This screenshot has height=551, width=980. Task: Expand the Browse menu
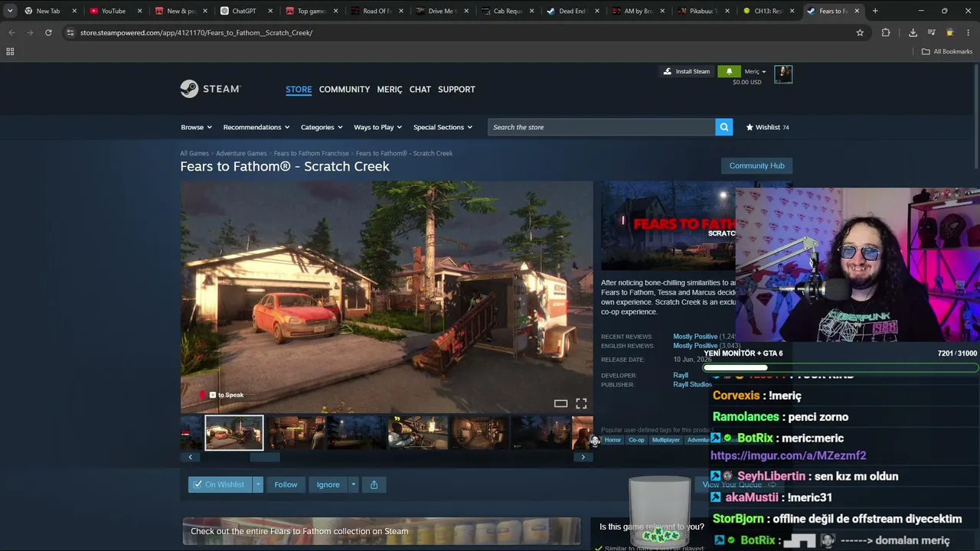(196, 127)
